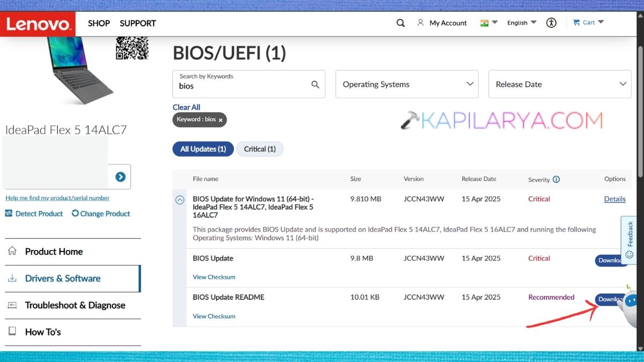Click Help me find my product/serial number

pyautogui.click(x=57, y=198)
